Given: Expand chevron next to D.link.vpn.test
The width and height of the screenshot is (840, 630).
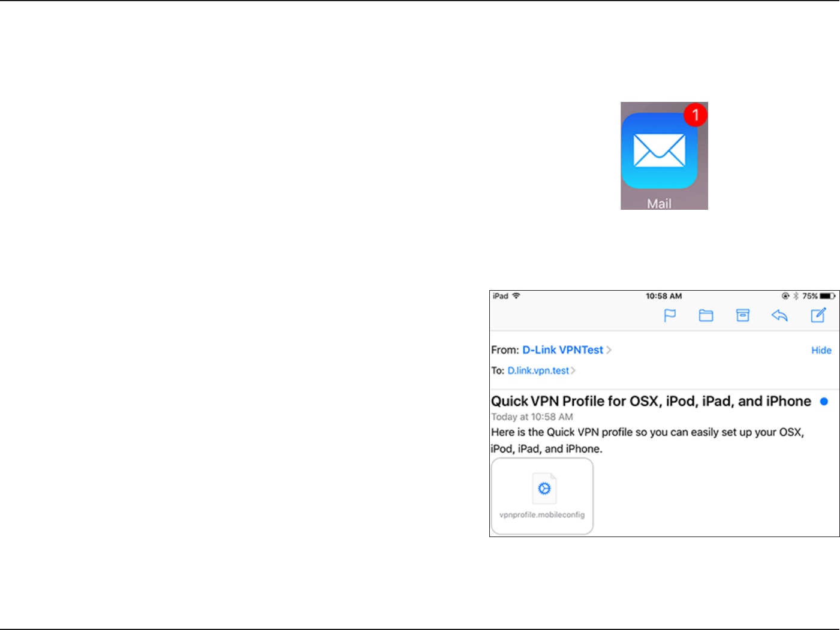Looking at the screenshot, I should coord(573,370).
